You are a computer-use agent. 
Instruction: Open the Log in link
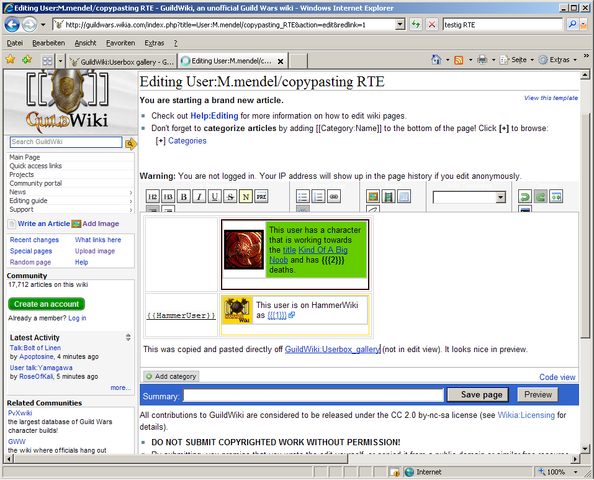[x=77, y=318]
